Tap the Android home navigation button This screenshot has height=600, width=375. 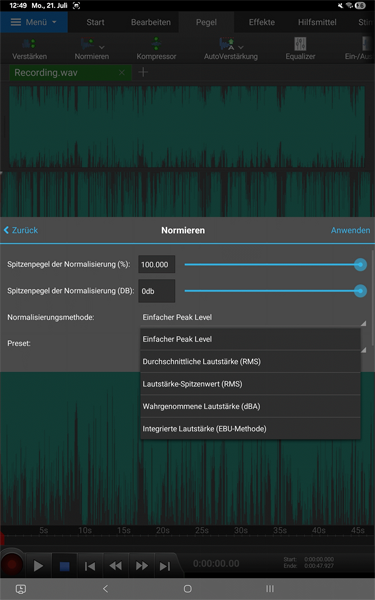(x=188, y=589)
